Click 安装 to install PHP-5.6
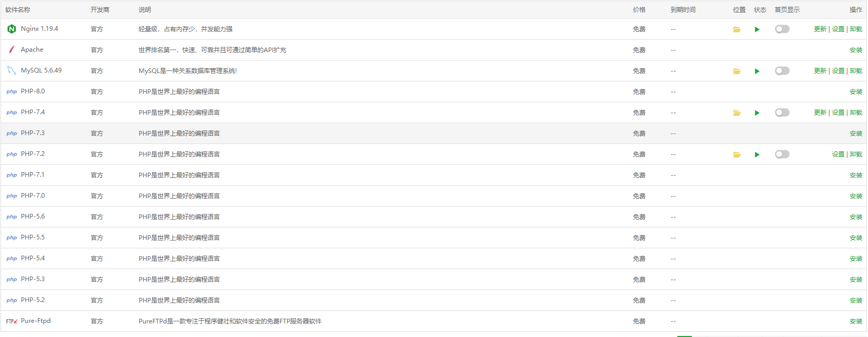The height and width of the screenshot is (337, 868). point(856,217)
